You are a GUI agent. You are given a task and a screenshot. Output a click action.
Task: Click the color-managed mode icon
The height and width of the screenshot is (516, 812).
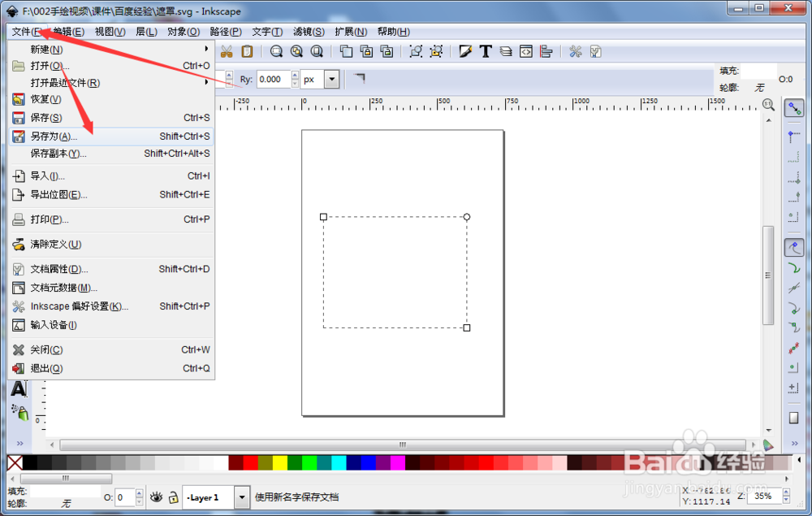(768, 444)
